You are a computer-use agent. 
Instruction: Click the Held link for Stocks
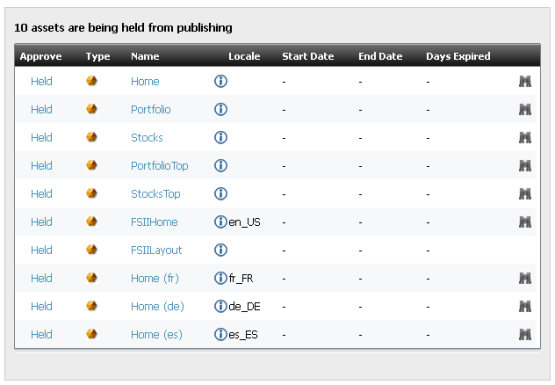pos(41,137)
